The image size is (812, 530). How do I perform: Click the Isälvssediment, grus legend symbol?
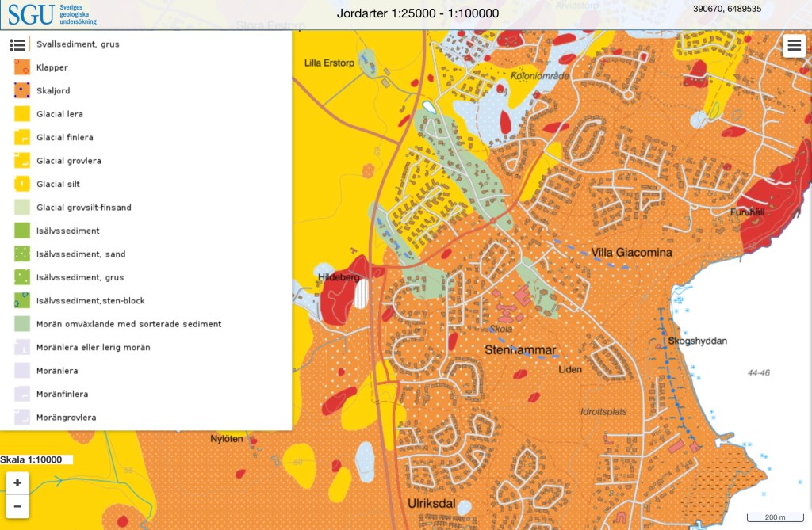[x=22, y=277]
